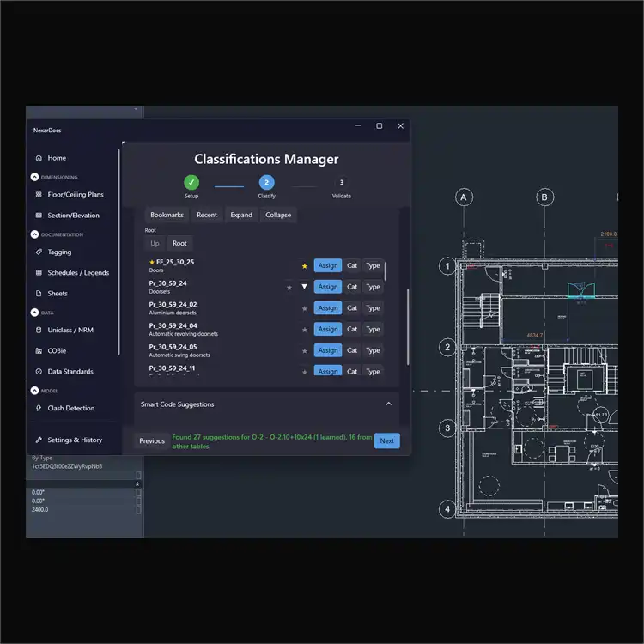Select grid bubble 2 on drawing
The width and height of the screenshot is (644, 644).
(447, 348)
